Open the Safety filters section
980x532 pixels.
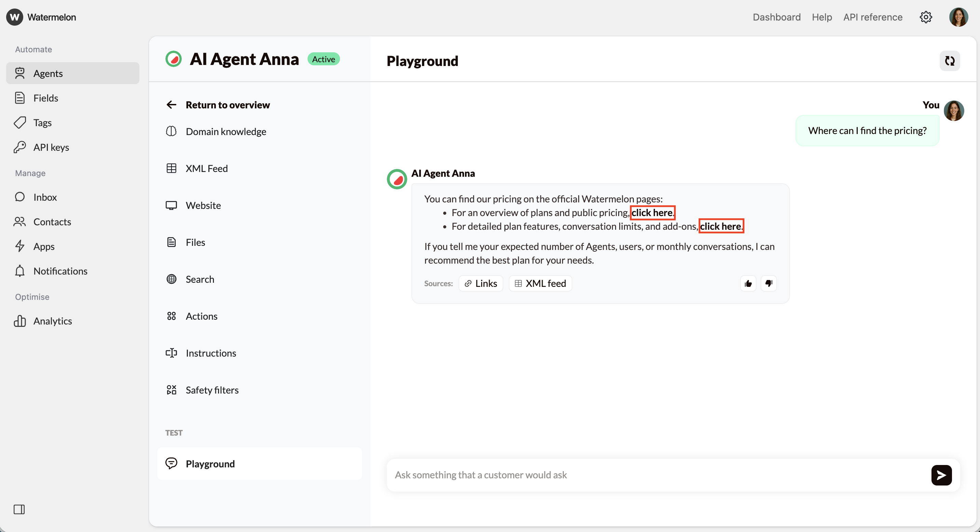pos(212,390)
